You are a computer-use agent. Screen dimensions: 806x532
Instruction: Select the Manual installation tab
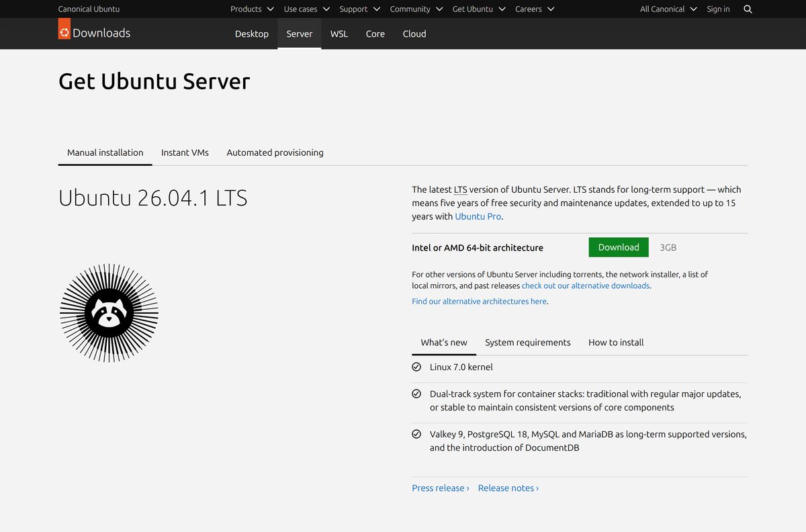(x=105, y=152)
